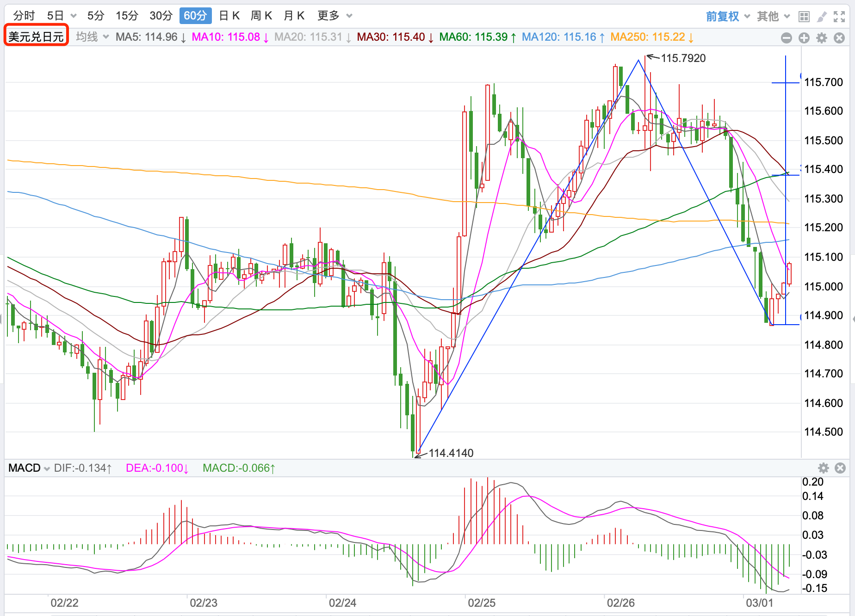Click the 114.500 price axis label
Screen dimensions: 855x616
(x=824, y=431)
